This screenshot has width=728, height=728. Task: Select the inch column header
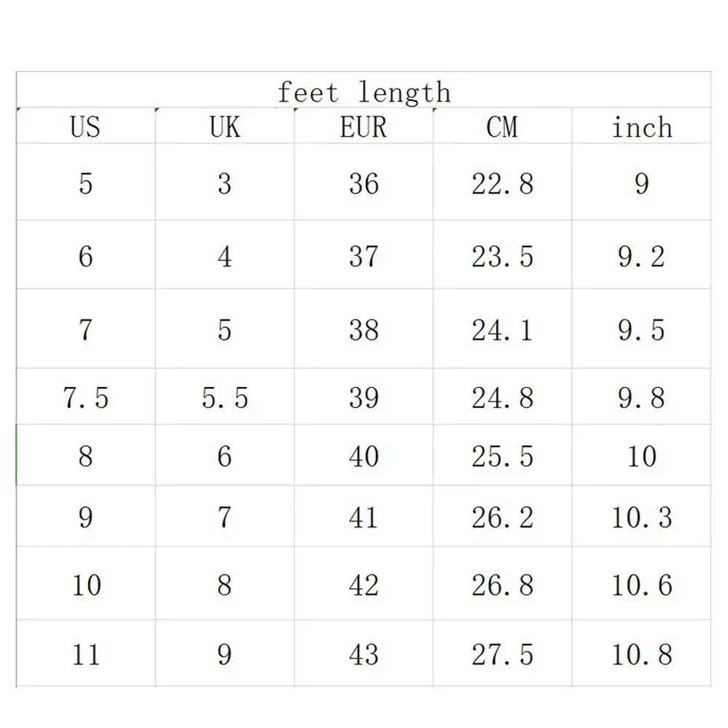[641, 127]
